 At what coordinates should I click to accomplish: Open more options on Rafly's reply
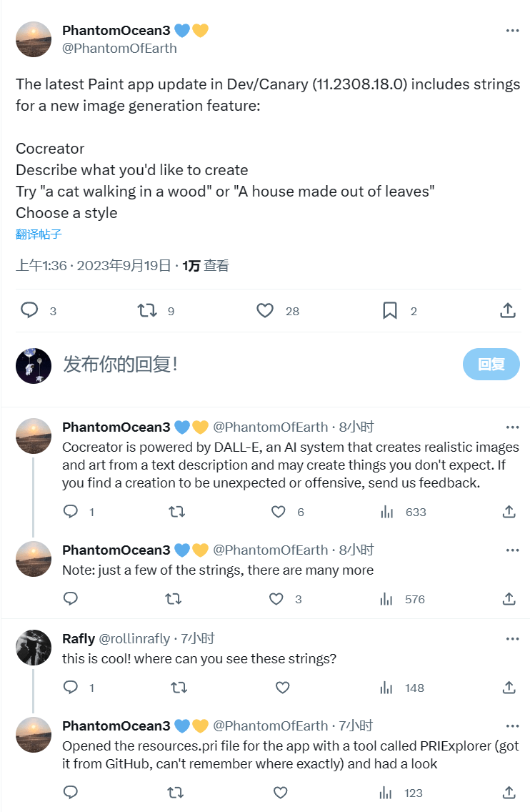click(512, 639)
